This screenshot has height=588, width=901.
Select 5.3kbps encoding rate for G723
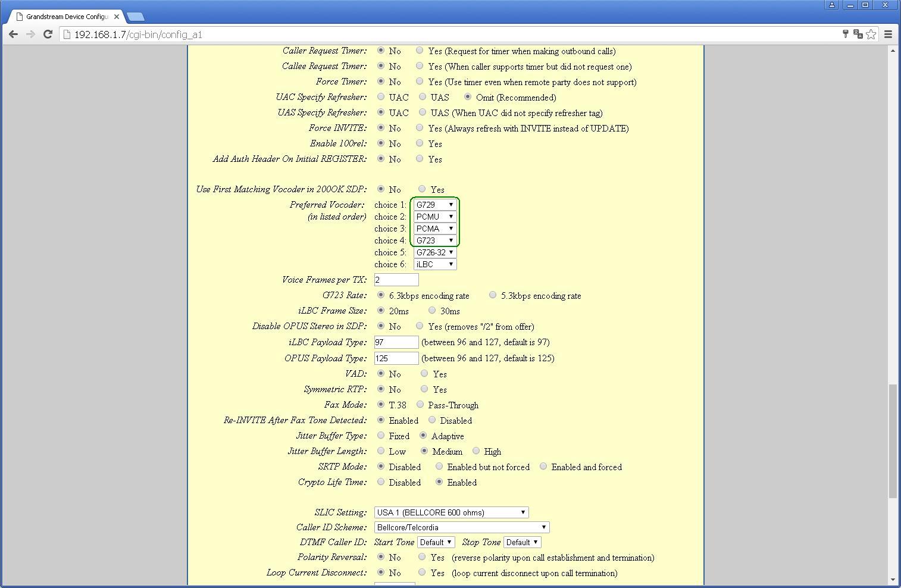(x=493, y=295)
